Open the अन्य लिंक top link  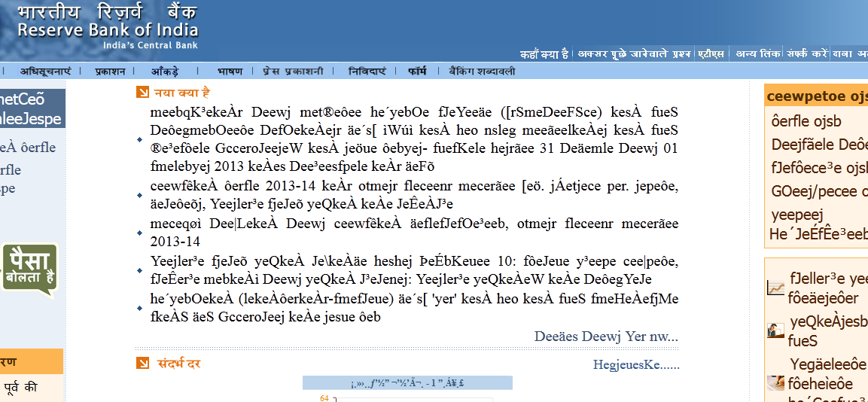tap(758, 54)
